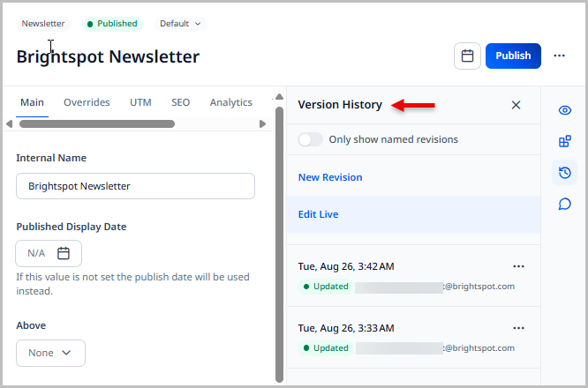Click the Published status badge
This screenshot has width=588, height=388.
[112, 24]
